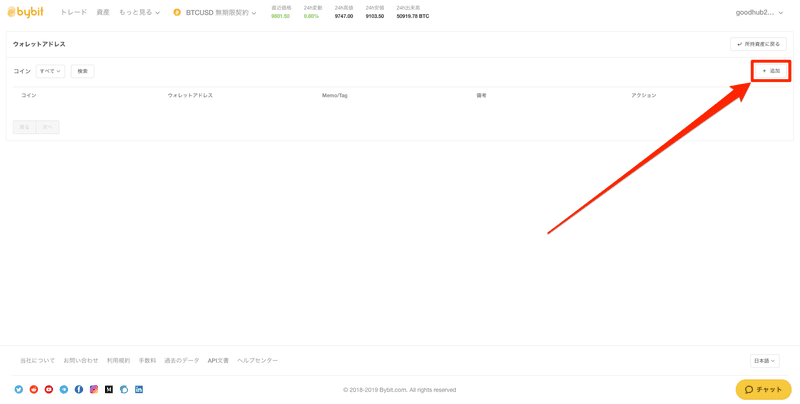This screenshot has width=800, height=404.
Task: Click the Telegram icon in footer
Action: (64, 389)
